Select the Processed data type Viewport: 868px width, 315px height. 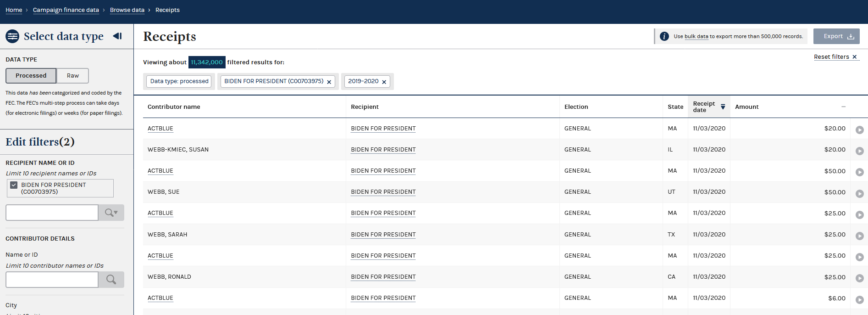click(31, 76)
